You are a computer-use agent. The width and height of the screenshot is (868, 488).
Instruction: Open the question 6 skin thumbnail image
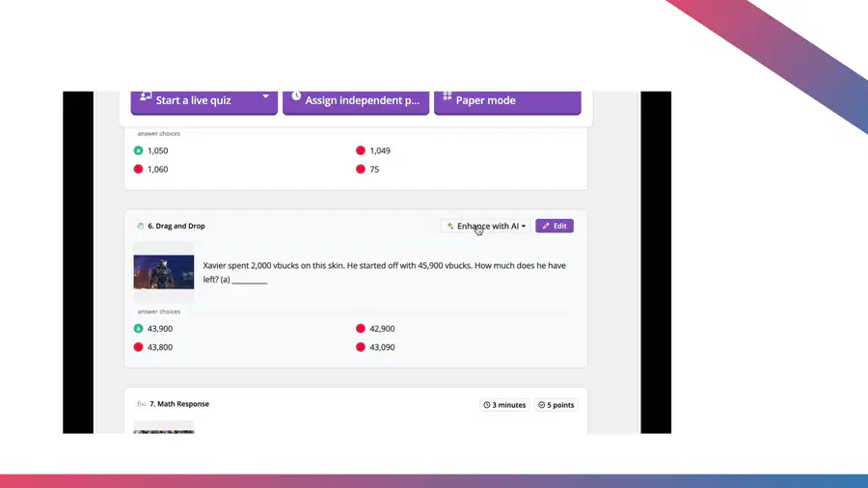coord(164,272)
